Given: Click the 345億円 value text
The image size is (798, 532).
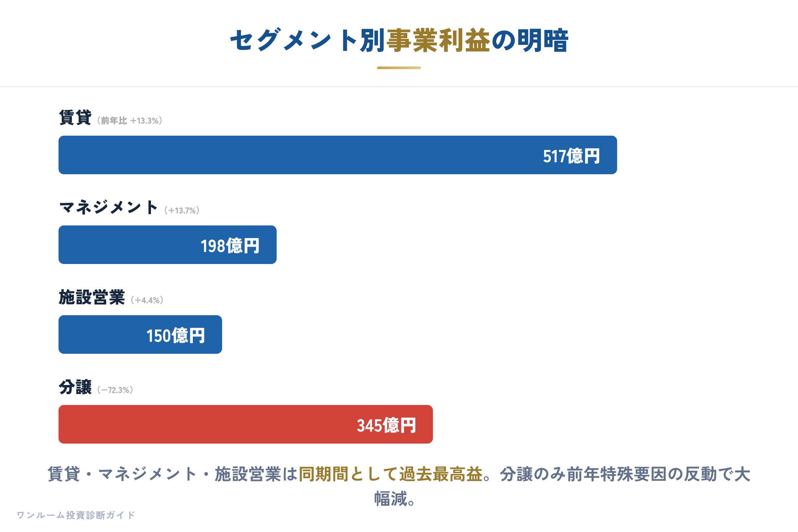Looking at the screenshot, I should tap(386, 426).
